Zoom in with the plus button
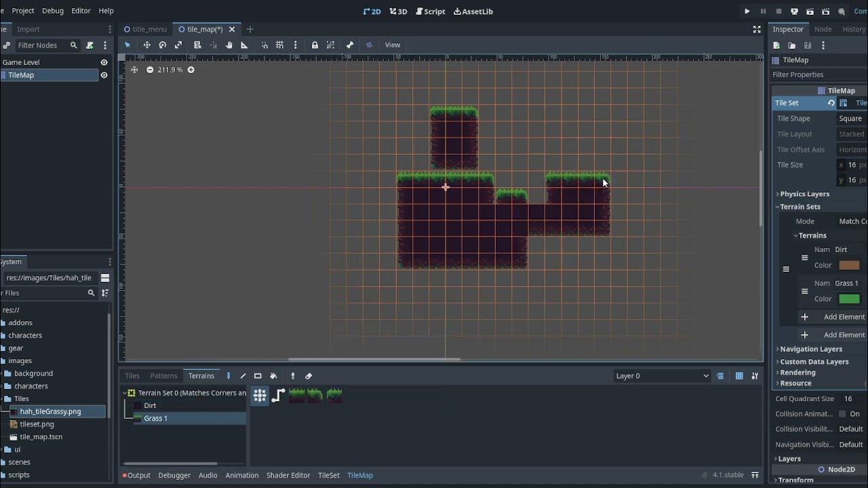Screen dimensions: 868x488 [x=191, y=70]
